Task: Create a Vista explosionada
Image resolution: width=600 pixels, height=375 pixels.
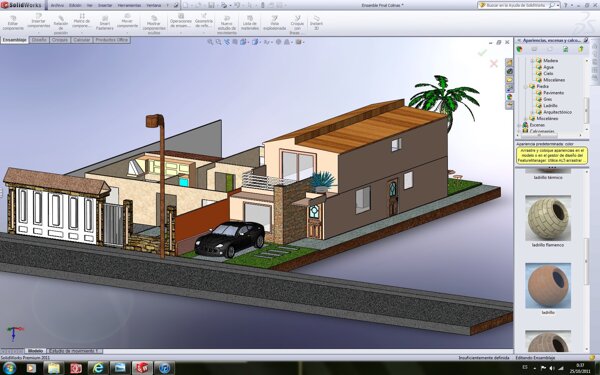Action: 274,23
